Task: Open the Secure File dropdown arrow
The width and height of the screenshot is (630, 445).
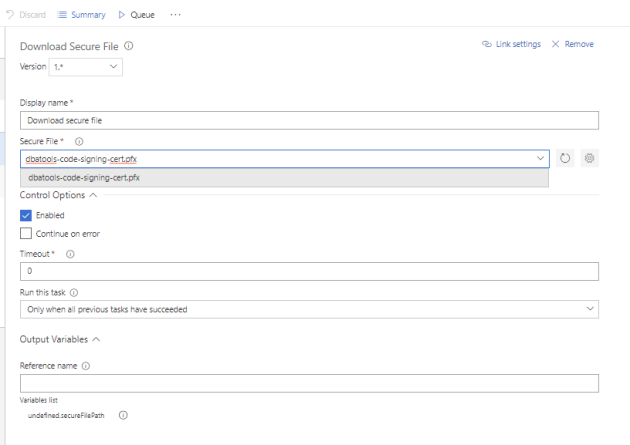Action: click(x=541, y=158)
